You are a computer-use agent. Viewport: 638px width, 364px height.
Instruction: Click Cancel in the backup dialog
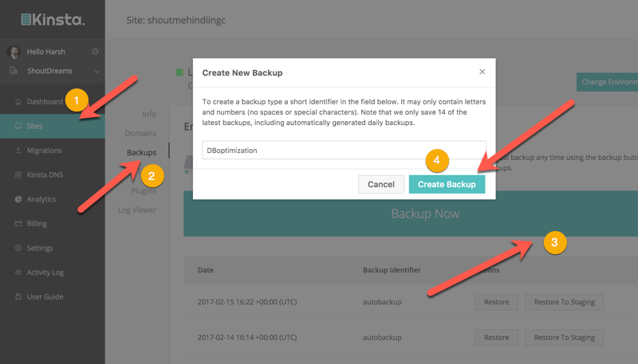click(381, 185)
